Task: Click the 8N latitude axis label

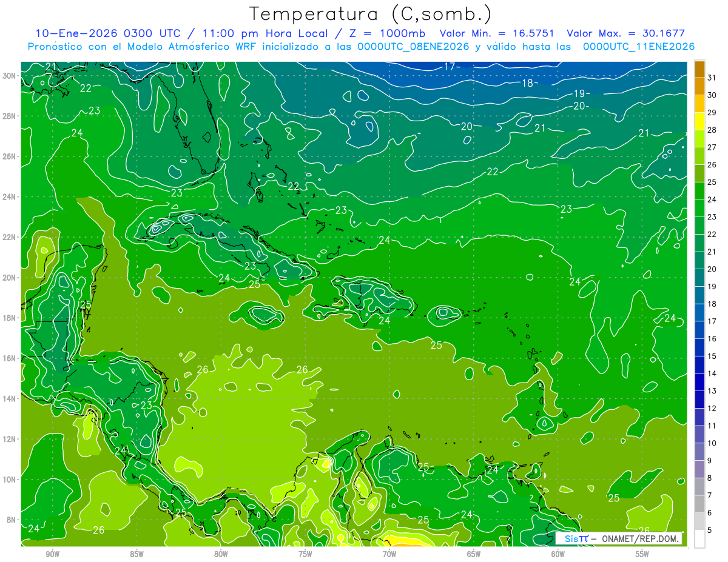Action: tap(12, 520)
